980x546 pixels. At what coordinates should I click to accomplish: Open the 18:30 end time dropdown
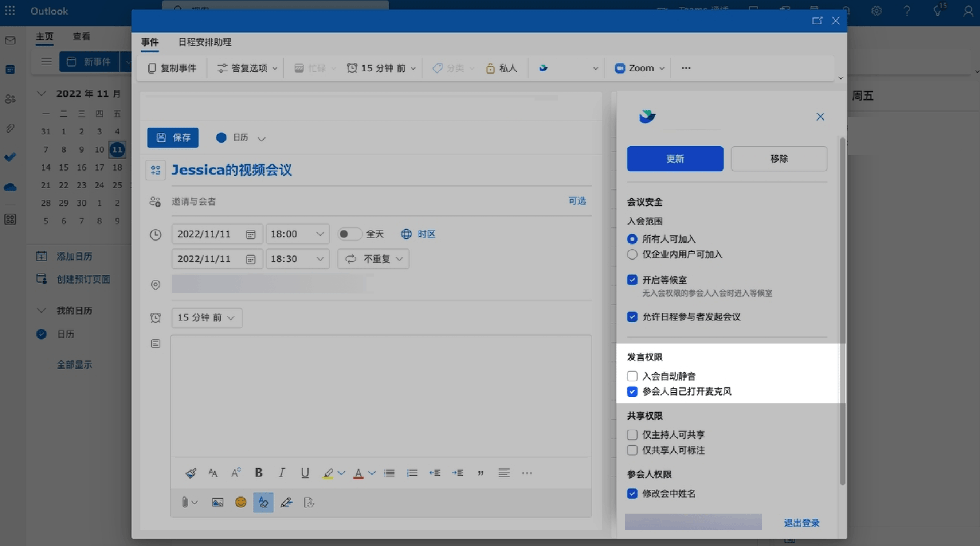pos(298,259)
